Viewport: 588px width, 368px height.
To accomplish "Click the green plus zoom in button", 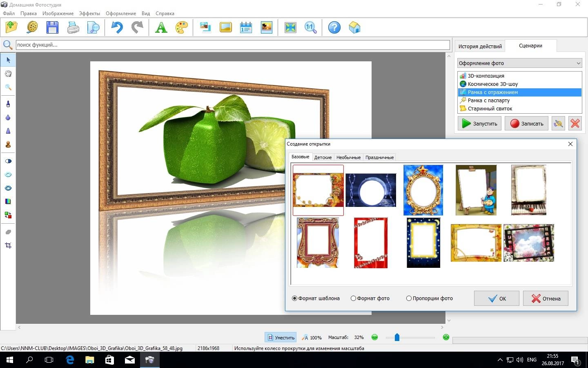I will 446,337.
